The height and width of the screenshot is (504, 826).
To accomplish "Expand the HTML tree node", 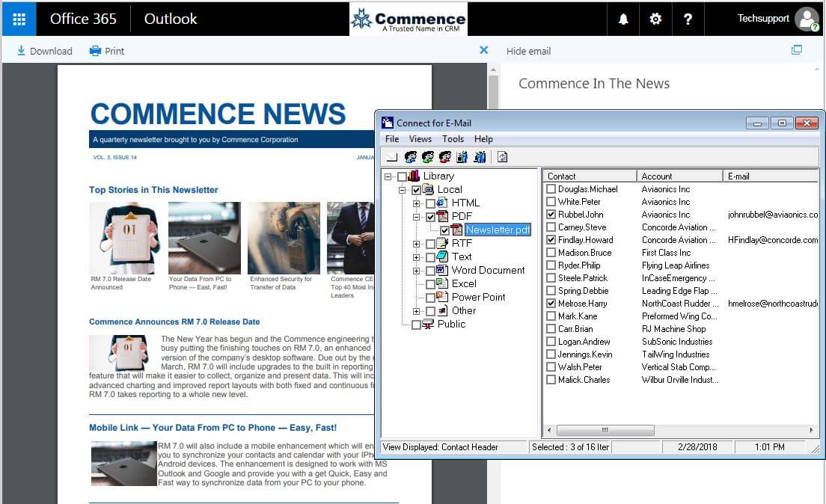I will point(417,203).
